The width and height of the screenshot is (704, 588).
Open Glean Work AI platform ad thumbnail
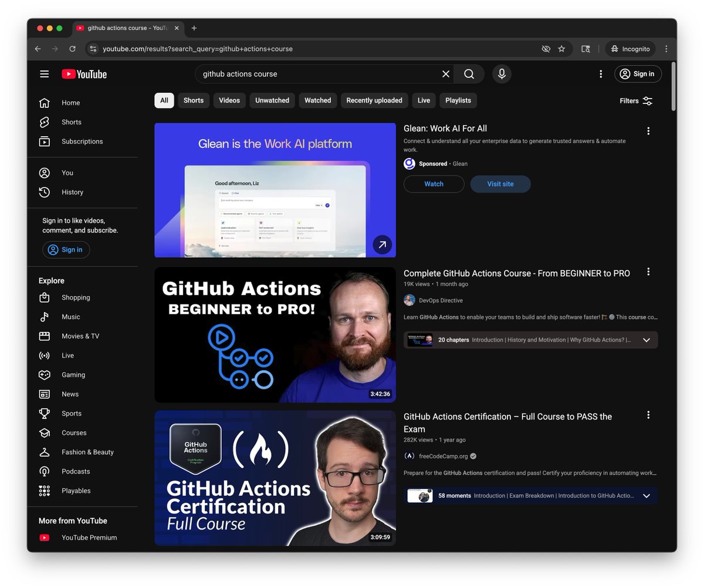click(275, 190)
